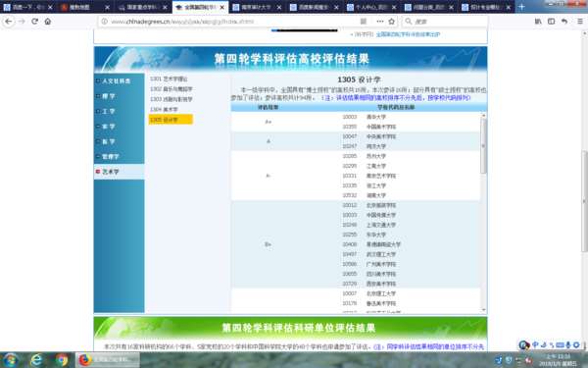Viewport: 588px width, 368px height.
Task: Click results table scrollbar up arrow
Action: 483,116
